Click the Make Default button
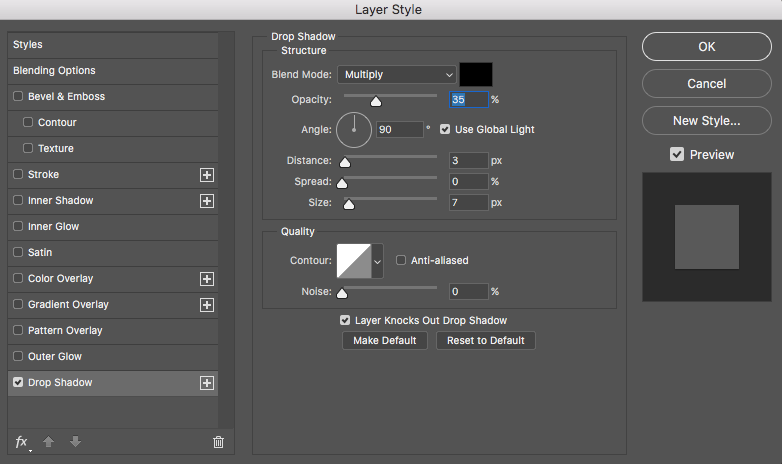 coord(385,340)
